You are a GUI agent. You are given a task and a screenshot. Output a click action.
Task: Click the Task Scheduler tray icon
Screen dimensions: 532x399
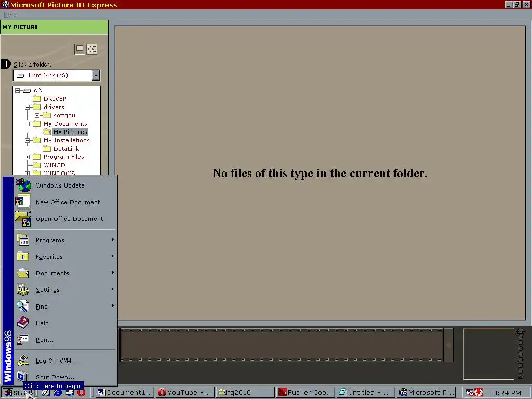[x=469, y=393]
